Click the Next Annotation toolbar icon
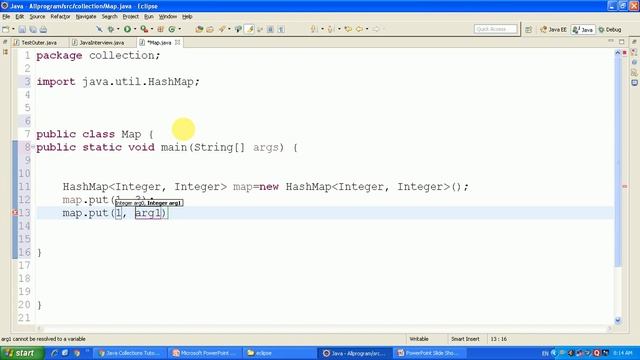 coord(314,29)
